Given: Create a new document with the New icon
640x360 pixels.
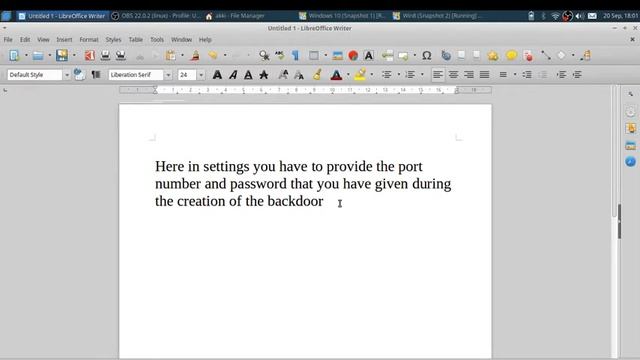Looking at the screenshot, I should pos(14,56).
